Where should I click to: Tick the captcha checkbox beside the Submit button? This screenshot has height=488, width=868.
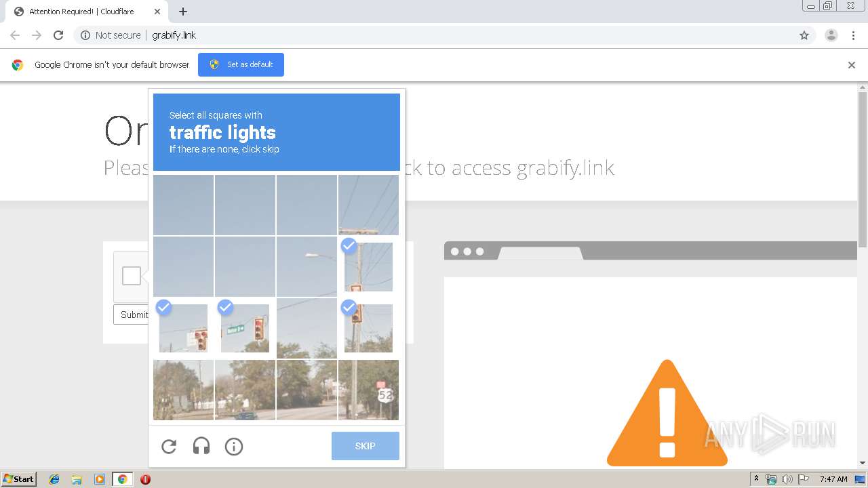click(x=132, y=276)
